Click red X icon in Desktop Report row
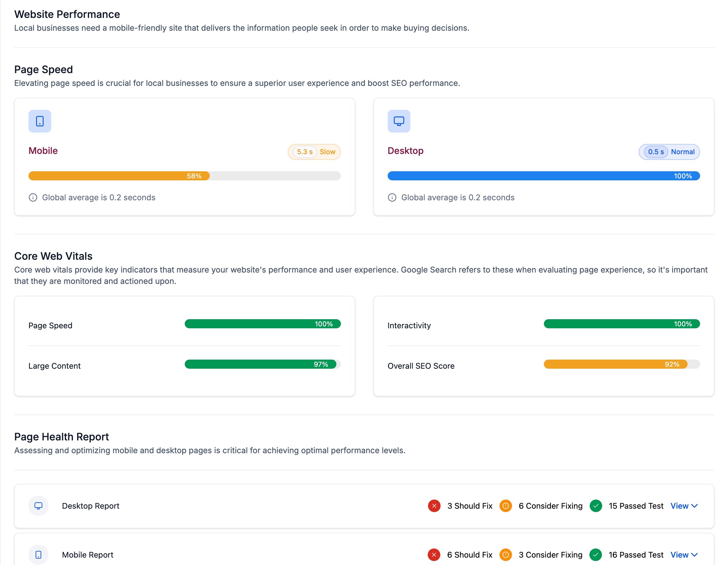The image size is (728, 565). pos(434,506)
